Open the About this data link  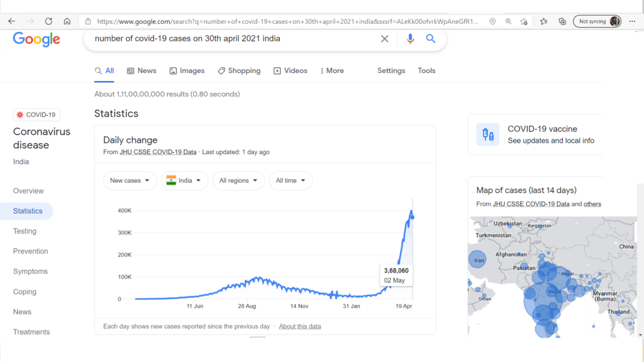pyautogui.click(x=300, y=326)
